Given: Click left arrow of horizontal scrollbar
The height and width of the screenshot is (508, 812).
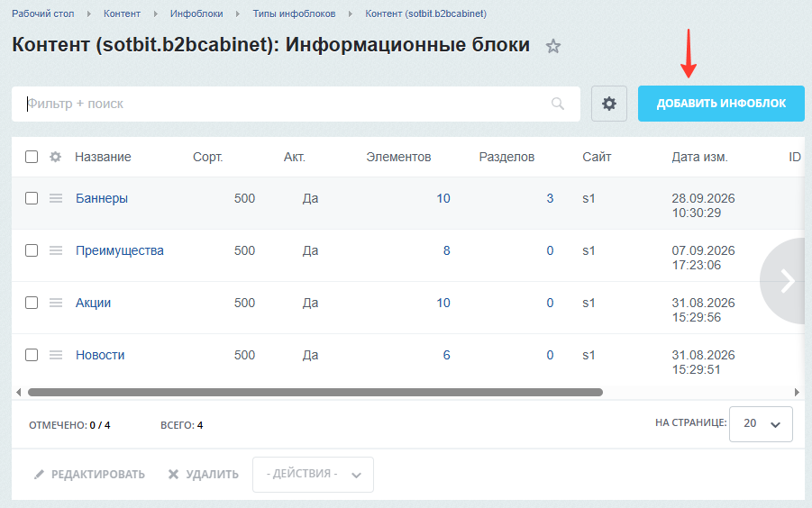Looking at the screenshot, I should point(19,392).
